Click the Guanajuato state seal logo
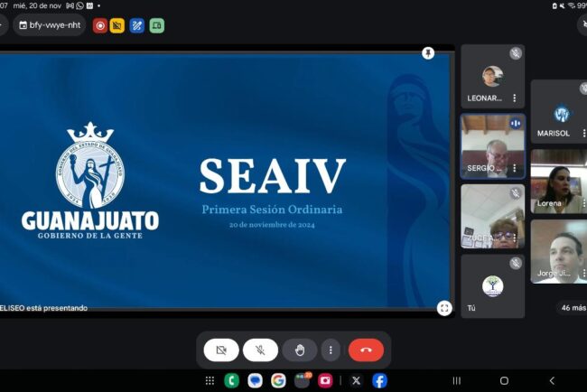 click(x=90, y=166)
